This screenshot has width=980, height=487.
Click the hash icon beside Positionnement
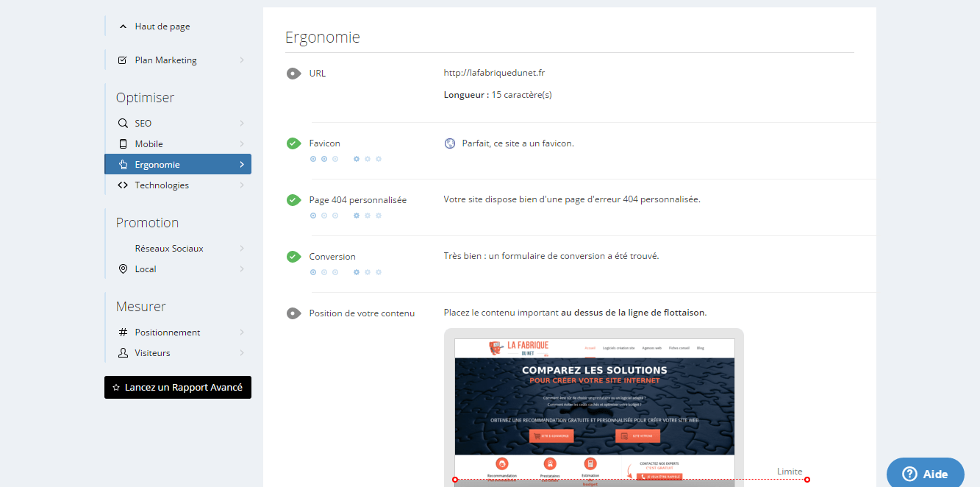tap(123, 333)
